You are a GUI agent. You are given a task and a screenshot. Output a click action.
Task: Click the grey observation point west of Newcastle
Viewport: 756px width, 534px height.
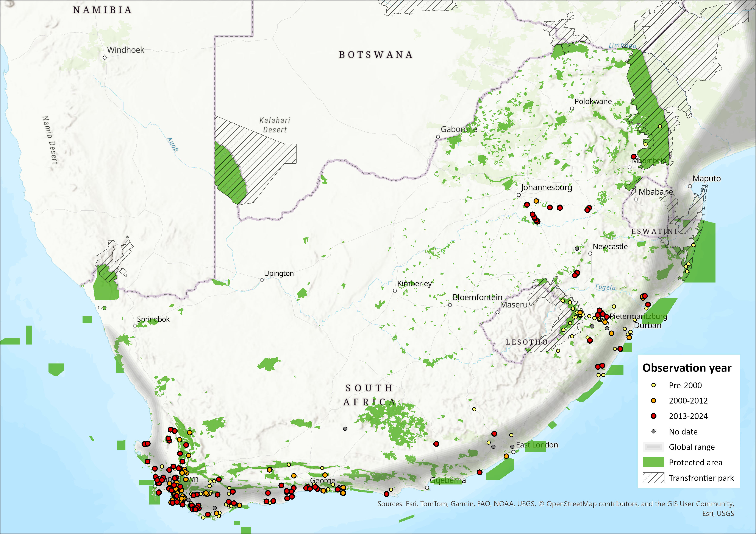[576, 248]
